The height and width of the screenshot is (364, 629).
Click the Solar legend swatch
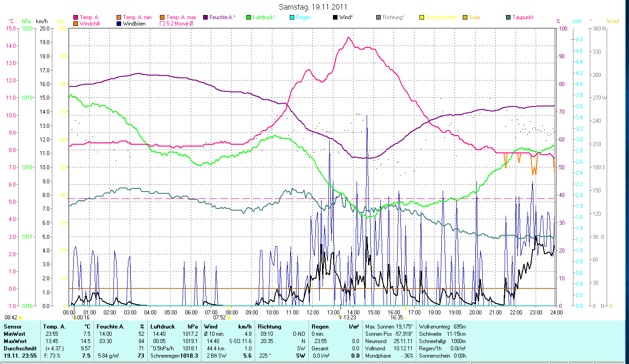[465, 17]
